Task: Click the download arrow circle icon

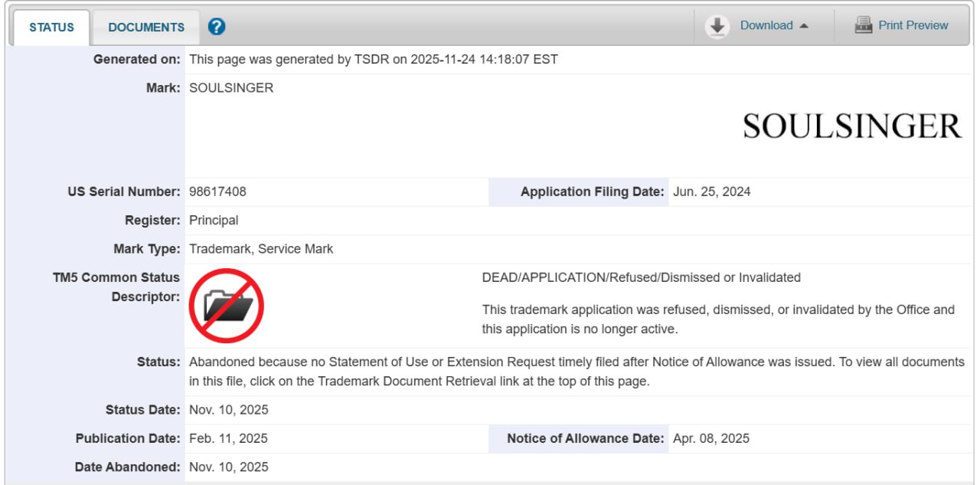Action: tap(717, 27)
